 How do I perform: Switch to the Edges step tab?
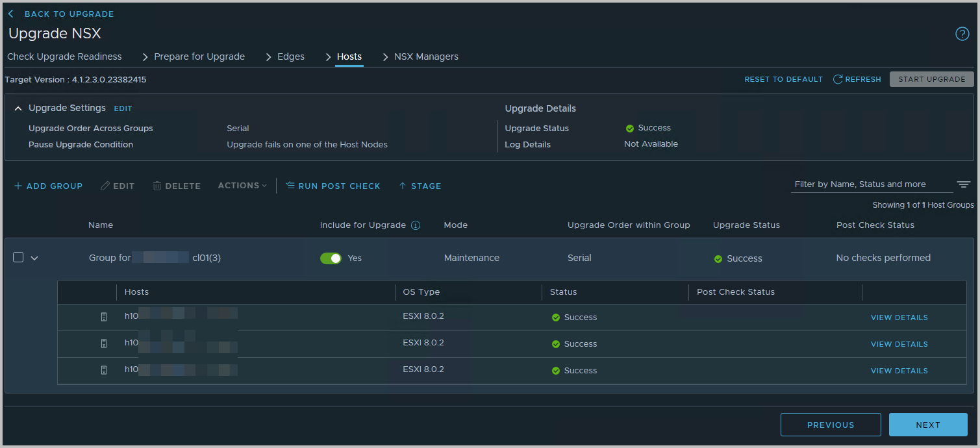pos(290,56)
